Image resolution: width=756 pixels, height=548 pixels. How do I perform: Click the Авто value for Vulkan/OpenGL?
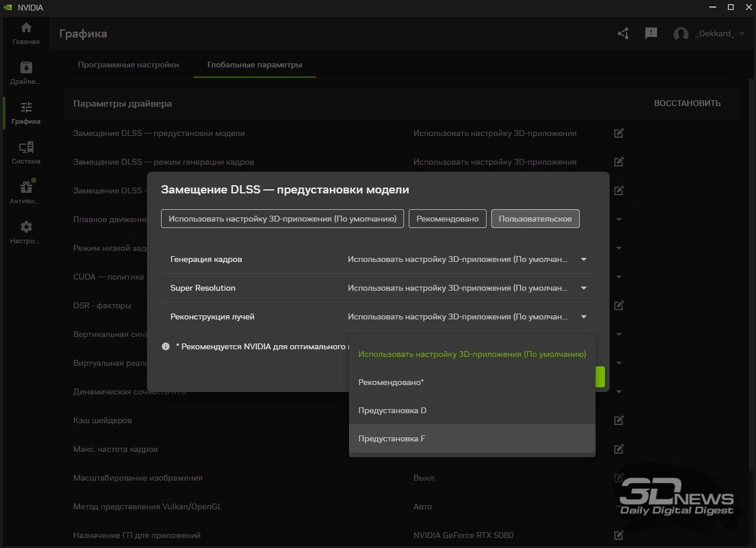click(x=422, y=506)
